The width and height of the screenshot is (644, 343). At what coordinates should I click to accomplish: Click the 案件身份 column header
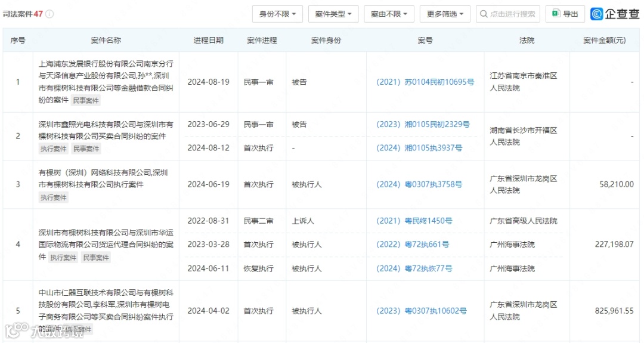pos(326,40)
